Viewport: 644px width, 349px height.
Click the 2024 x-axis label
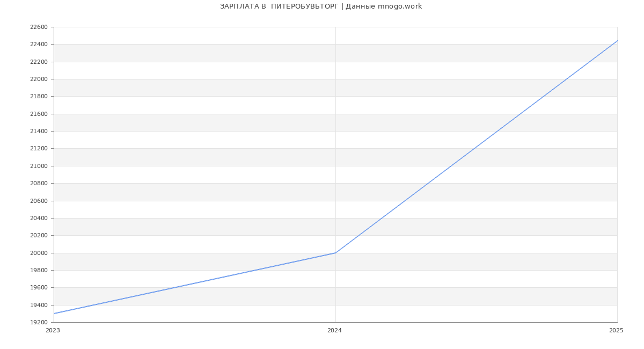tap(334, 331)
